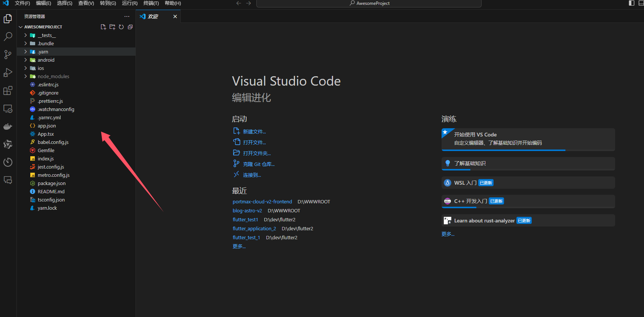Image resolution: width=644 pixels, height=317 pixels.
Task: Open the Get Started with VS Code walkthrough
Action: coord(528,139)
